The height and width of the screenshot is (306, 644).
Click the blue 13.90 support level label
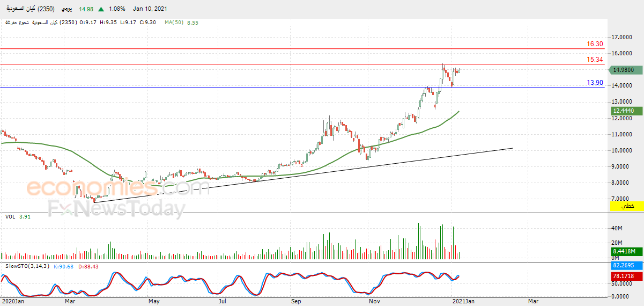595,83
